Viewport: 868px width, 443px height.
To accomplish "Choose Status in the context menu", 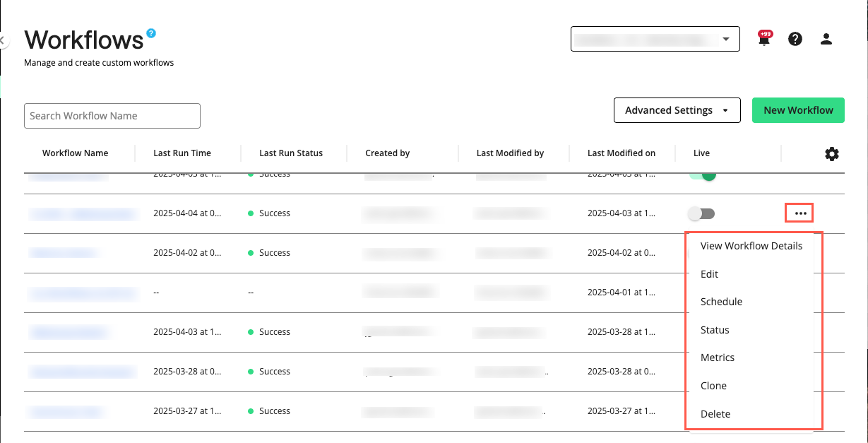I will pos(715,330).
